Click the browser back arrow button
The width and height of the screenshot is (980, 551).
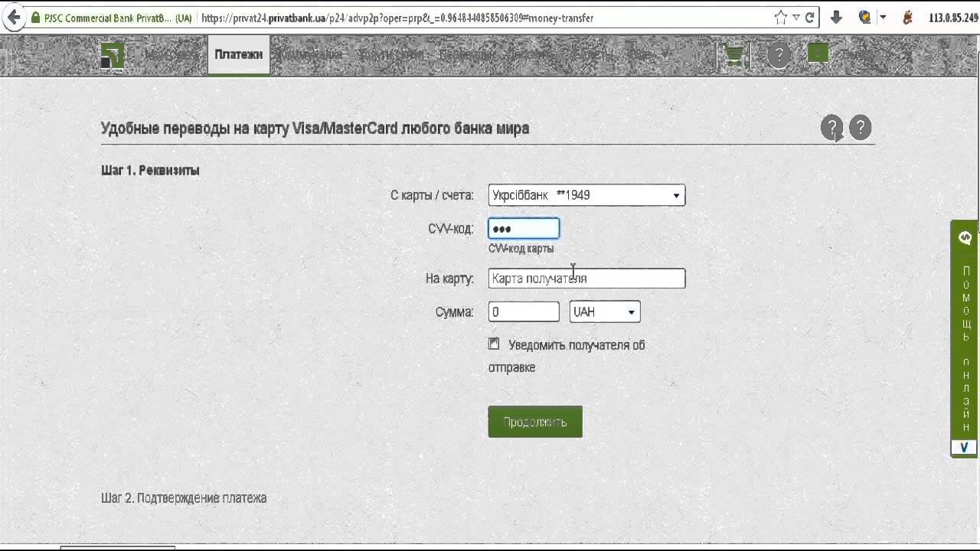click(x=13, y=17)
